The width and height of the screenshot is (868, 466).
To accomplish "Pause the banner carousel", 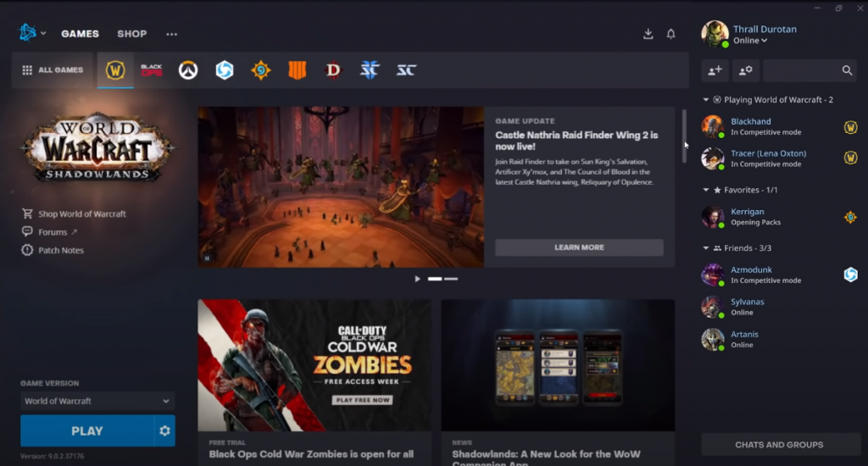I will pos(207,258).
